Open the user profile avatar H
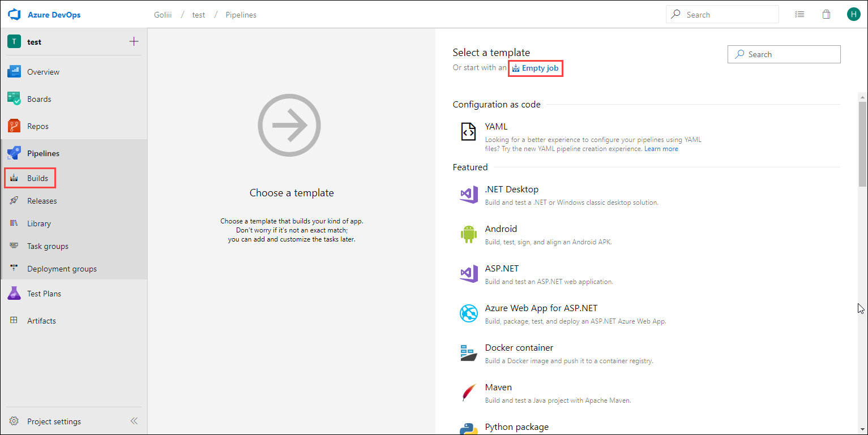Viewport: 868px width, 435px height. (853, 15)
